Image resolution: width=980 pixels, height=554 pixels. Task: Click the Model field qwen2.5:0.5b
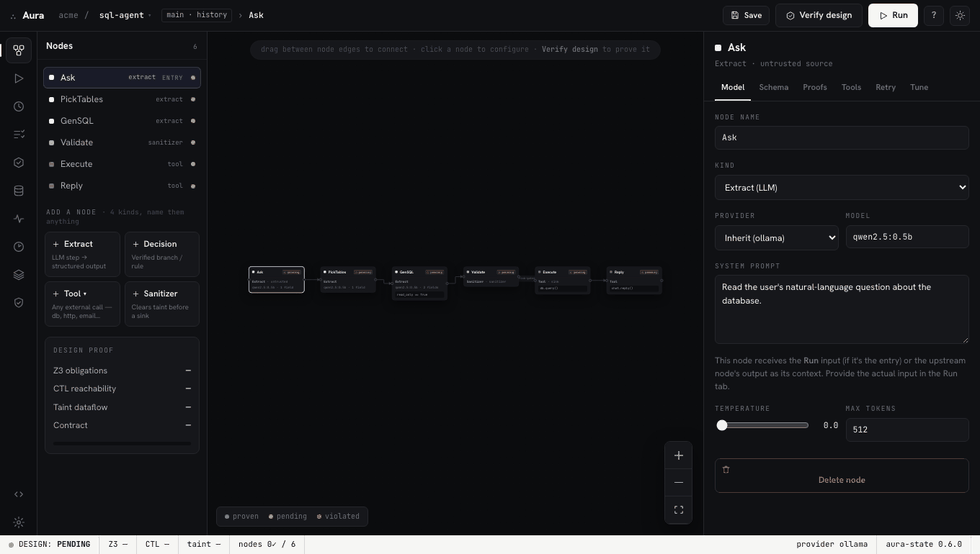[x=907, y=237]
